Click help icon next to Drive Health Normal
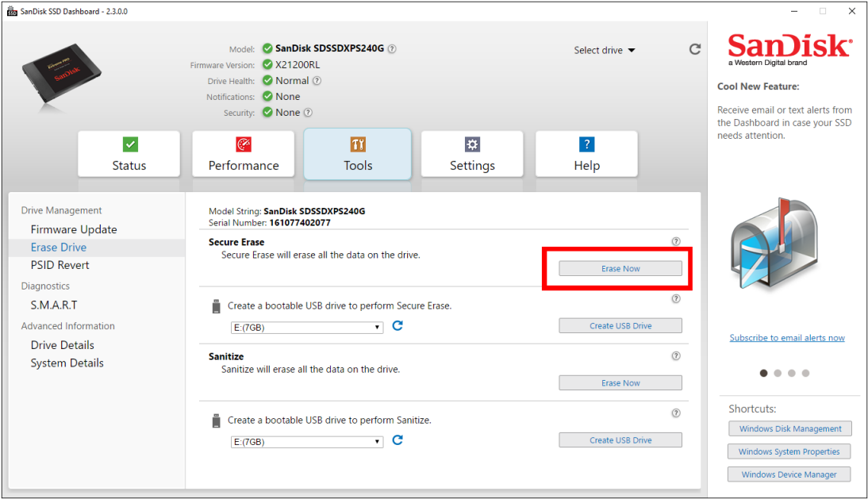Viewport: 868px width, 499px height. (x=317, y=81)
